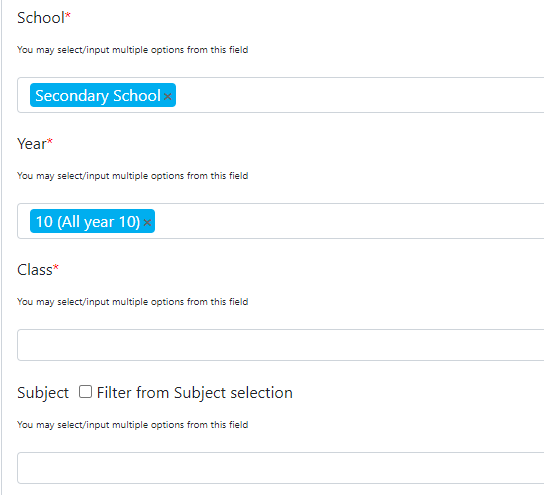Click the red asterisk next to Year
544x495 pixels.
tap(50, 140)
